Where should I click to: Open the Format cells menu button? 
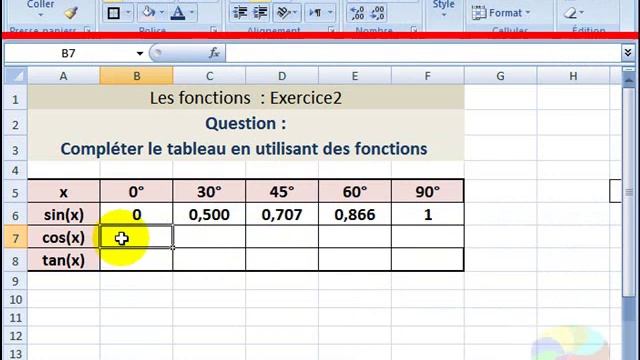point(501,13)
